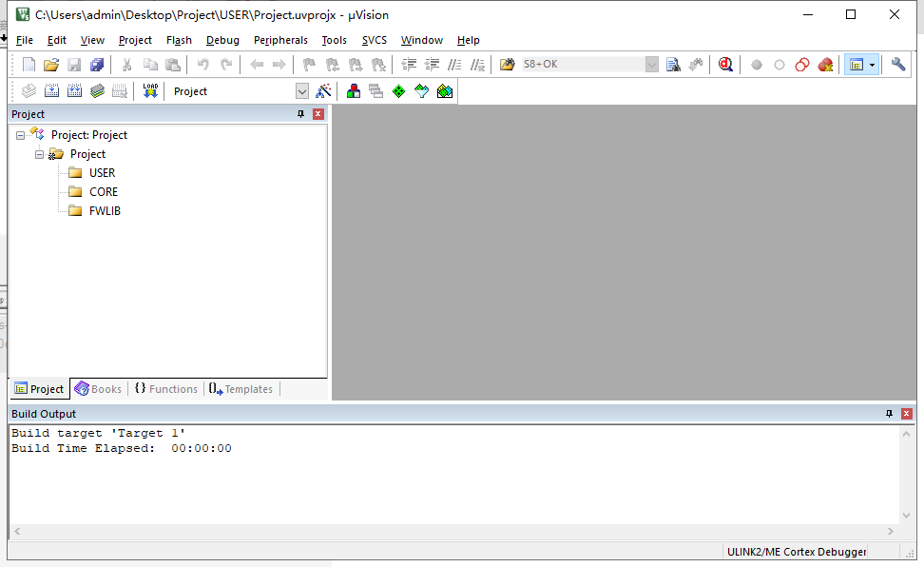Click the 'Build target 'Target 1'' output line
Image resolution: width=924 pixels, height=567 pixels.
tap(99, 433)
